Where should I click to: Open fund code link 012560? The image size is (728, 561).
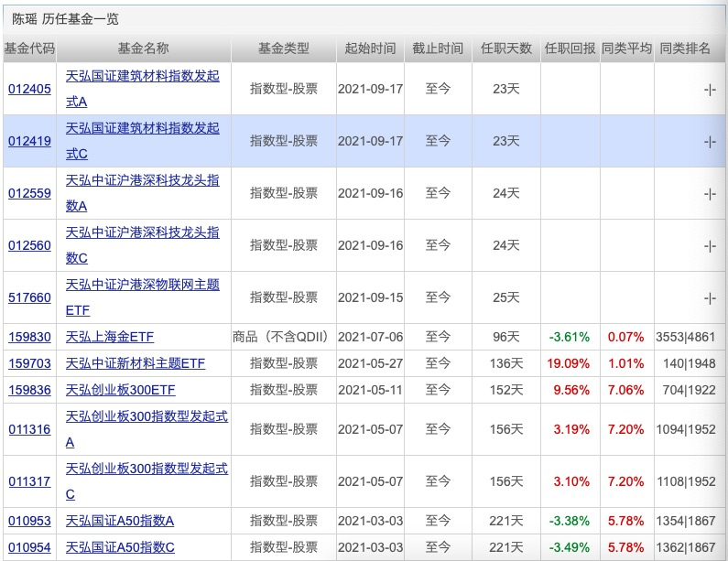pos(29,245)
